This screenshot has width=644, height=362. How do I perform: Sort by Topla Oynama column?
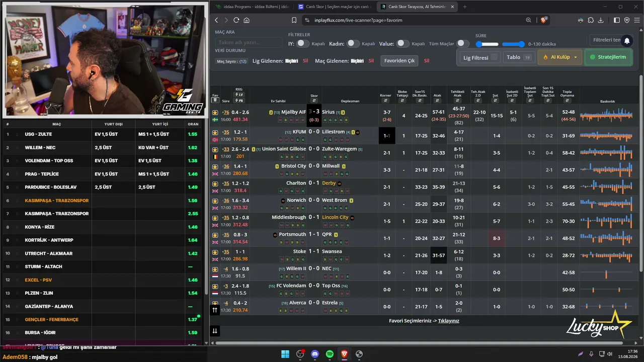click(x=567, y=101)
